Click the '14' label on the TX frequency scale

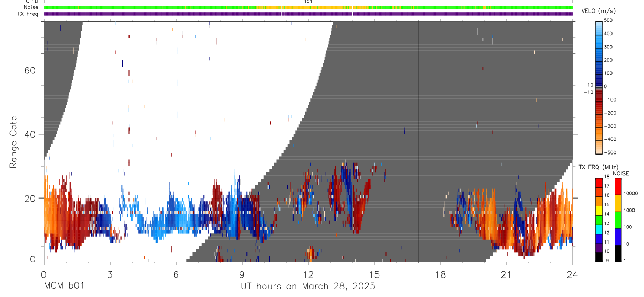pyautogui.click(x=607, y=214)
